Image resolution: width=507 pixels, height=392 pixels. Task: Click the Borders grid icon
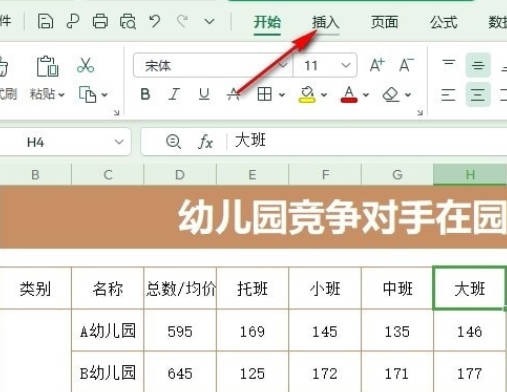click(265, 94)
